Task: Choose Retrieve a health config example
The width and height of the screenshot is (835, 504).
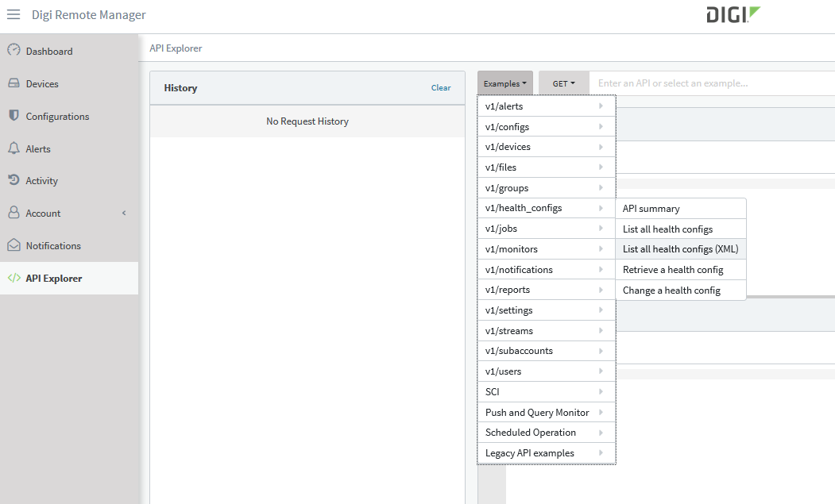Action: tap(681, 270)
